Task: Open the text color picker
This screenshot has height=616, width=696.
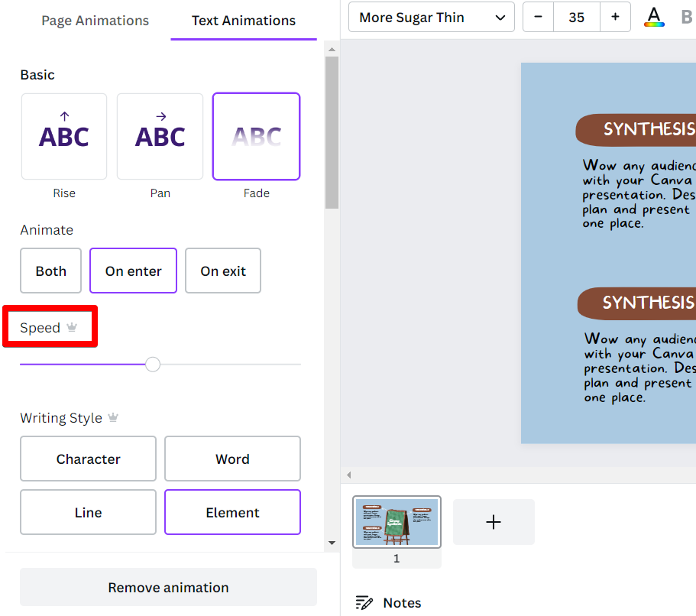Action: click(x=654, y=17)
